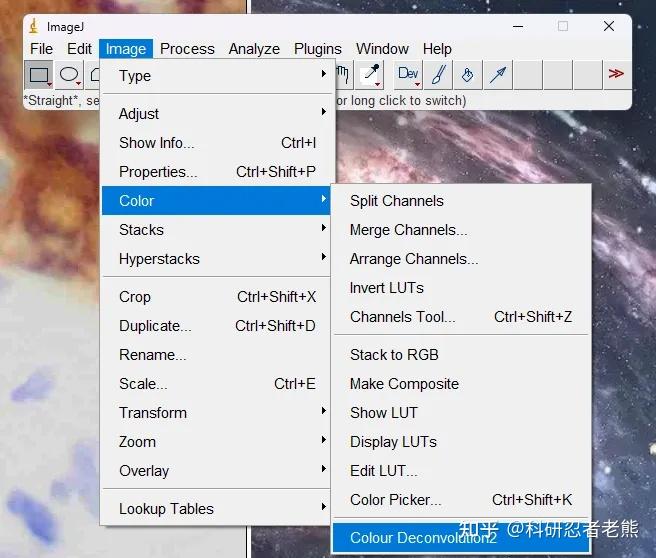
Task: Open the Window menu
Action: (x=382, y=49)
